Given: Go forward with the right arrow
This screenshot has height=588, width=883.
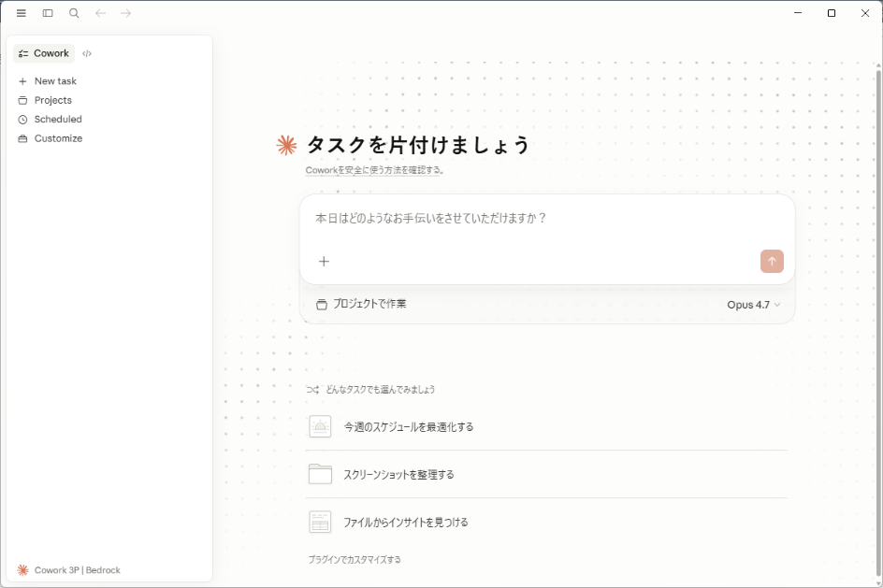Looking at the screenshot, I should coord(125,13).
